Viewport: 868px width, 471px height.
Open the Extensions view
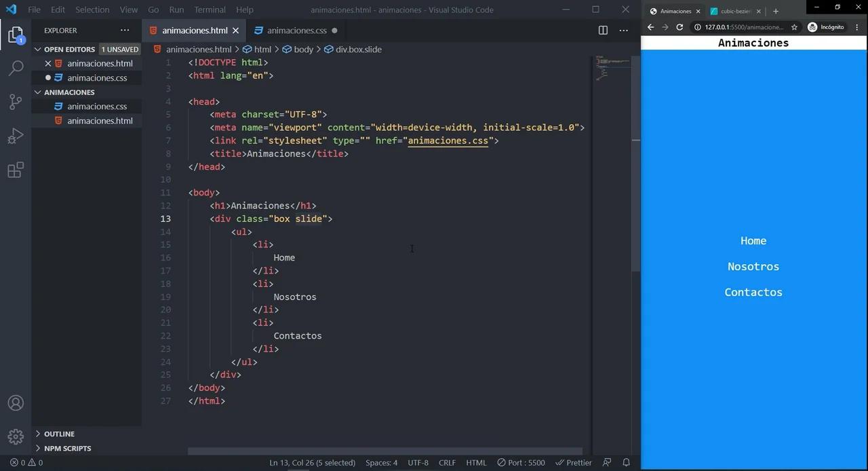tap(16, 170)
